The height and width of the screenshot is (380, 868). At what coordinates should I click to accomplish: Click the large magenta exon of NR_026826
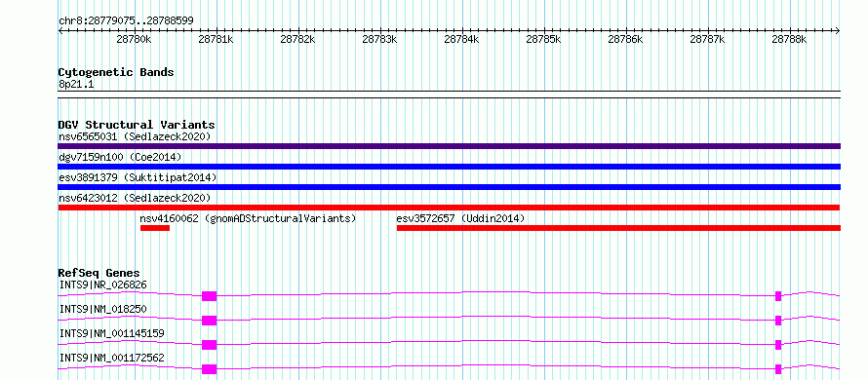[210, 296]
